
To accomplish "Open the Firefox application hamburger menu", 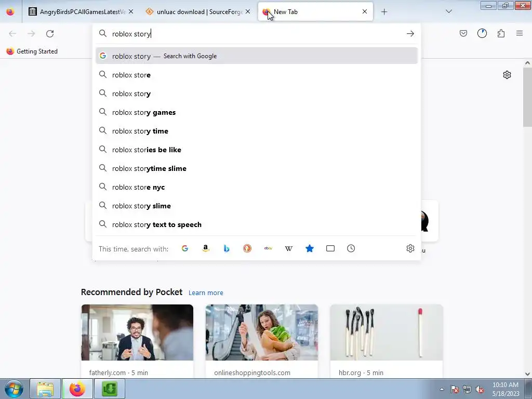I will [x=520, y=33].
